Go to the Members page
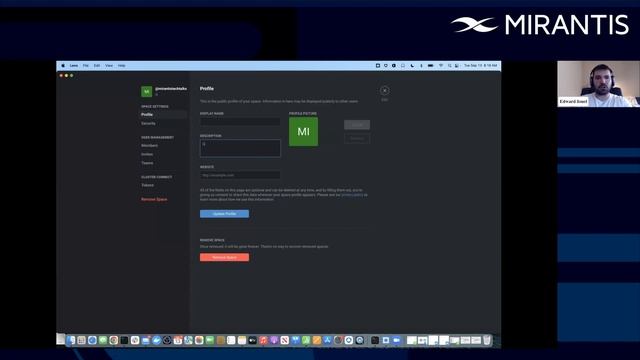The width and height of the screenshot is (640, 360). (x=149, y=146)
